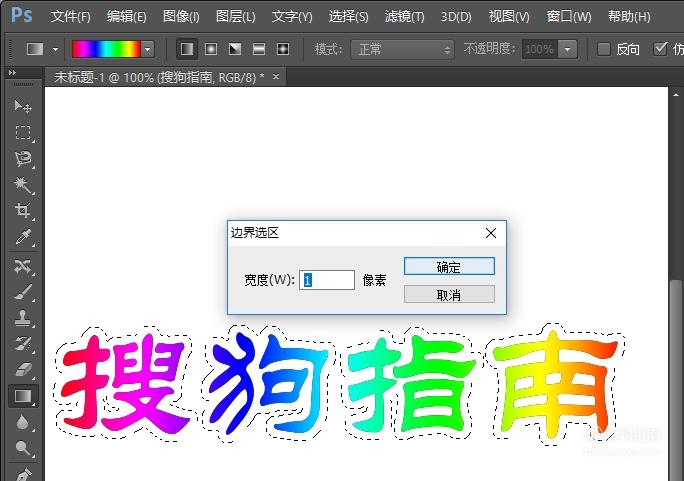Choose the Radial Gradient style

pyautogui.click(x=211, y=49)
